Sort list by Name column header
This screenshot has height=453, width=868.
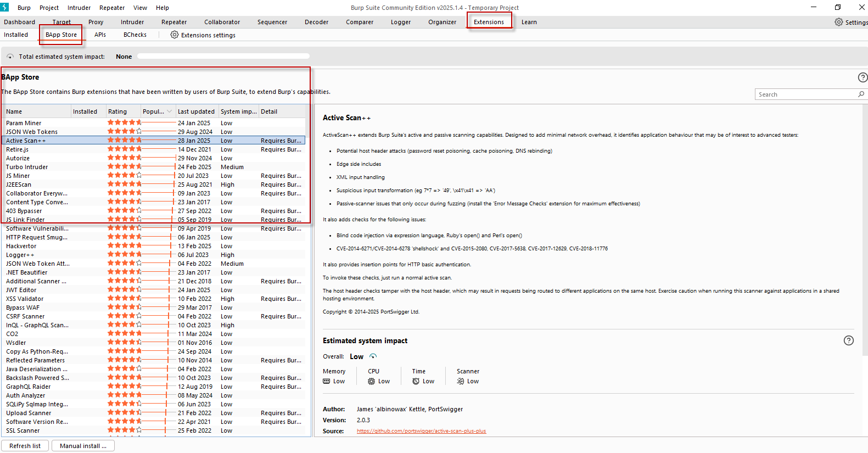coord(37,111)
